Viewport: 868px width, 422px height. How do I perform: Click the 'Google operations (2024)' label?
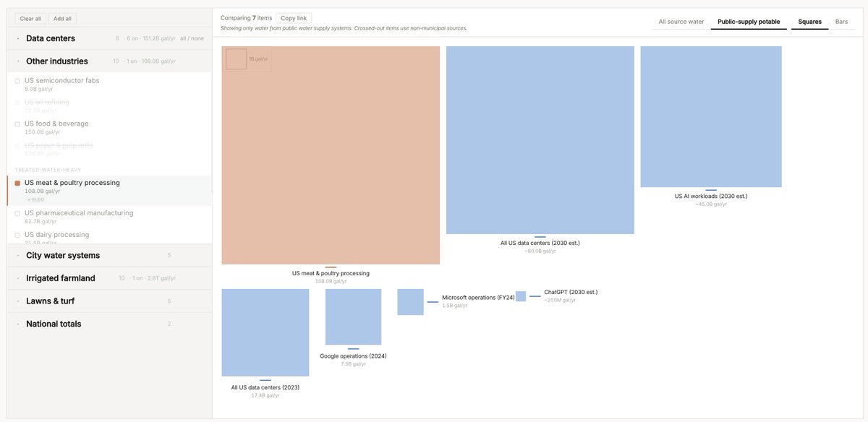[x=353, y=356]
